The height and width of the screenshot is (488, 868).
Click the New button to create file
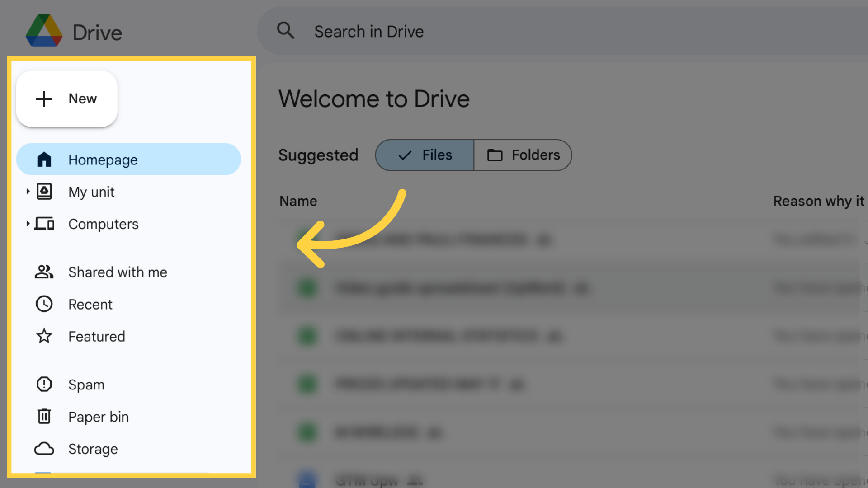(67, 99)
